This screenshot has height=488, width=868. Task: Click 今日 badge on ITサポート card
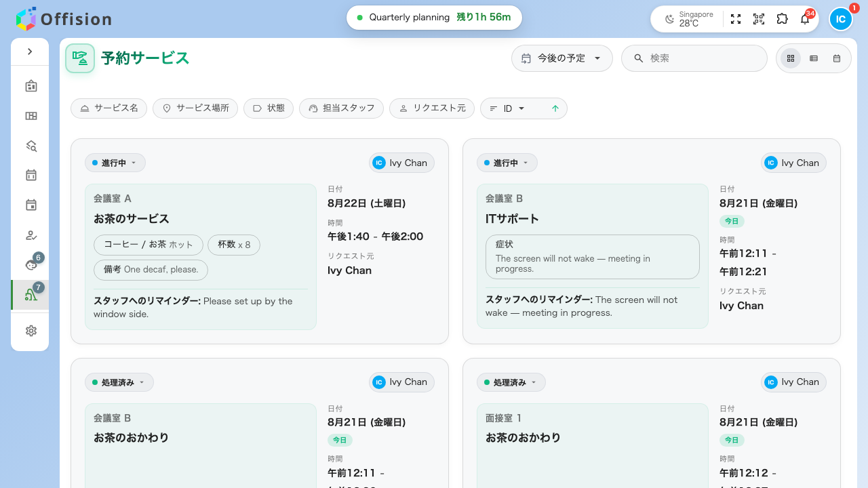(732, 221)
